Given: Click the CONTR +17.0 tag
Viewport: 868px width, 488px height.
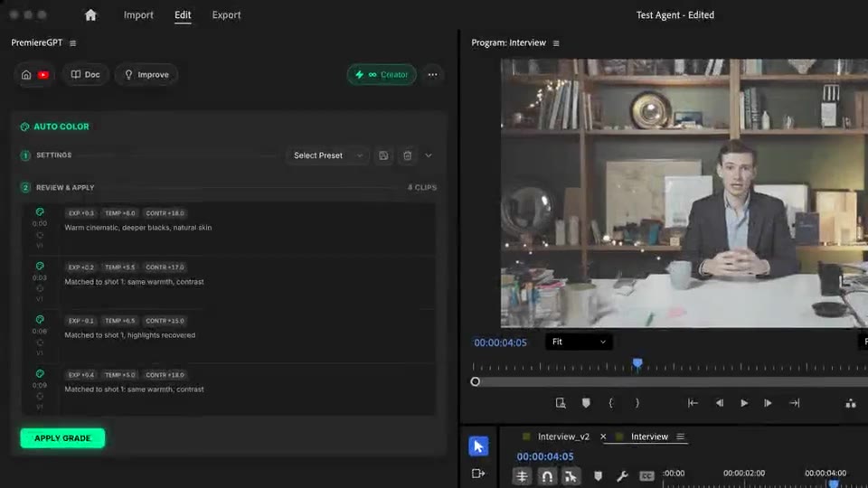Looking at the screenshot, I should (x=165, y=267).
